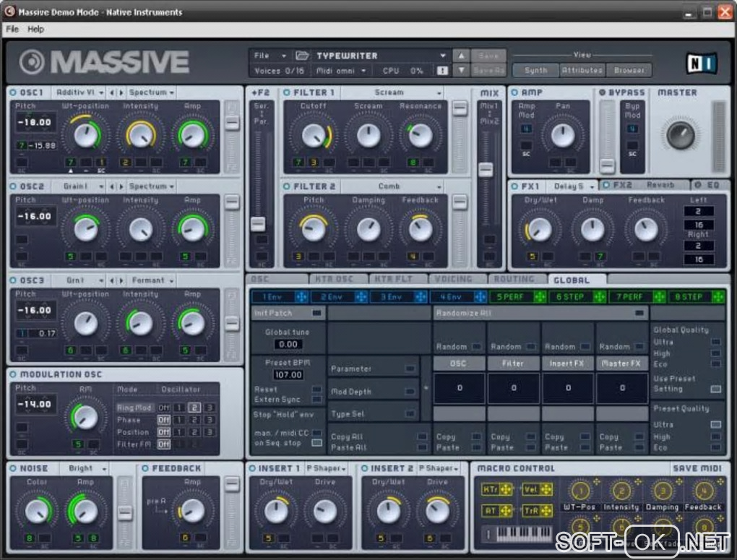Viewport: 737px width, 560px height.
Task: Click the Randomize All button
Action: point(540,313)
